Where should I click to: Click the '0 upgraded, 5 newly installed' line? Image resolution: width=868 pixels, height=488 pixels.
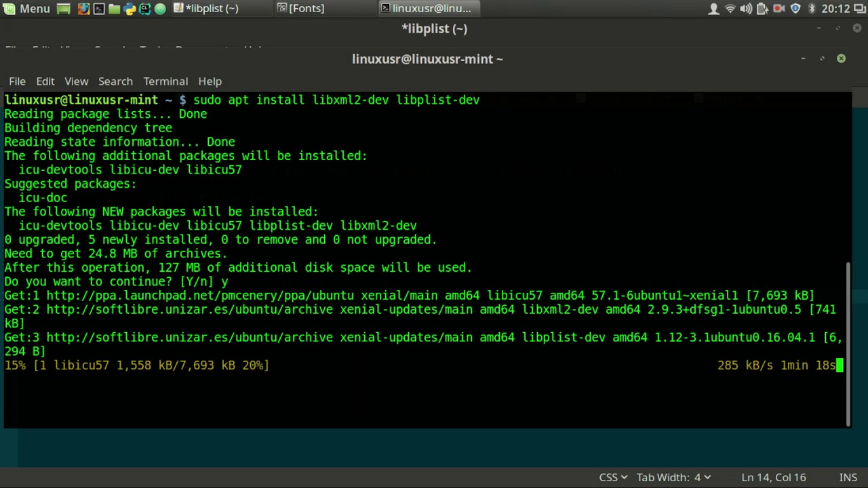click(x=220, y=240)
